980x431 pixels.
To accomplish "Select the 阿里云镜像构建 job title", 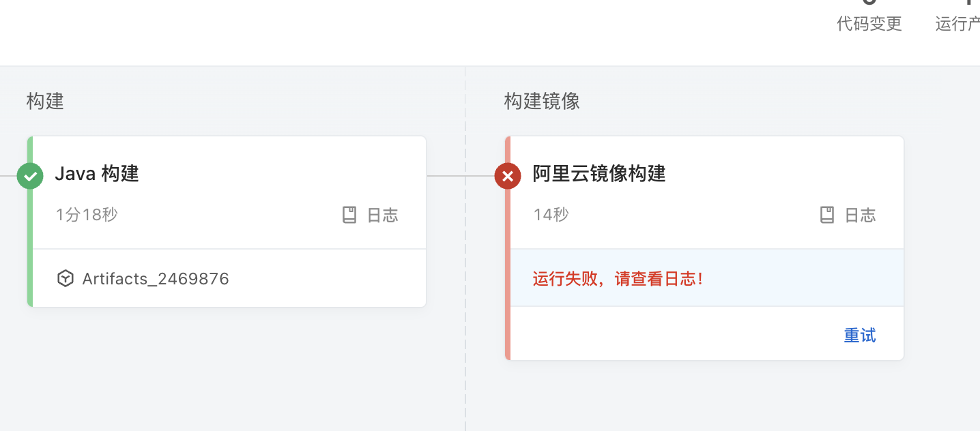I will coord(599,174).
